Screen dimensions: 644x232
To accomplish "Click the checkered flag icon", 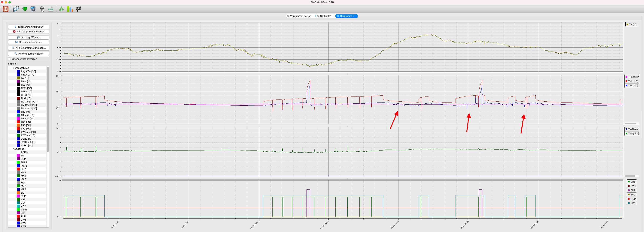I will 78,9.
